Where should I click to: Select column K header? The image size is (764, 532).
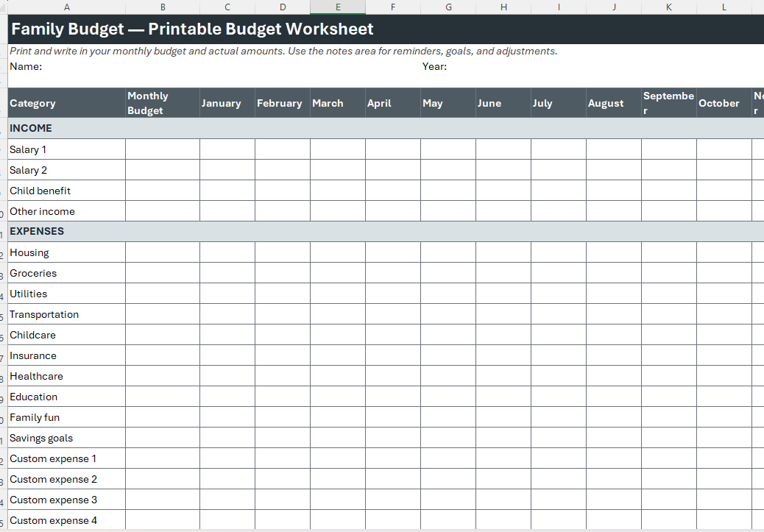coord(669,7)
